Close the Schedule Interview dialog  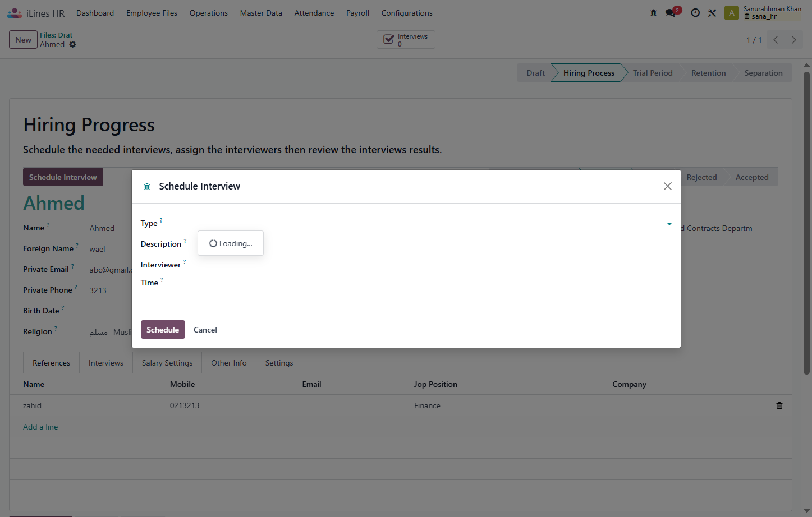(667, 186)
